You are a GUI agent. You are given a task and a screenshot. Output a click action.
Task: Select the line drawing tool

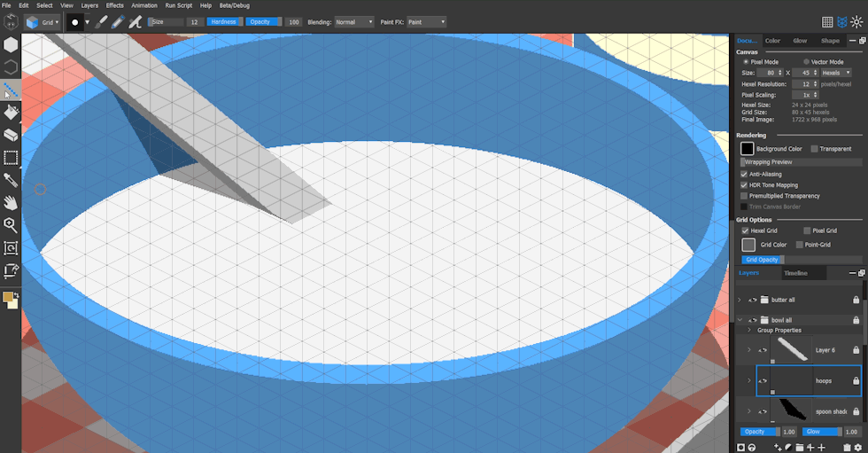[11, 90]
